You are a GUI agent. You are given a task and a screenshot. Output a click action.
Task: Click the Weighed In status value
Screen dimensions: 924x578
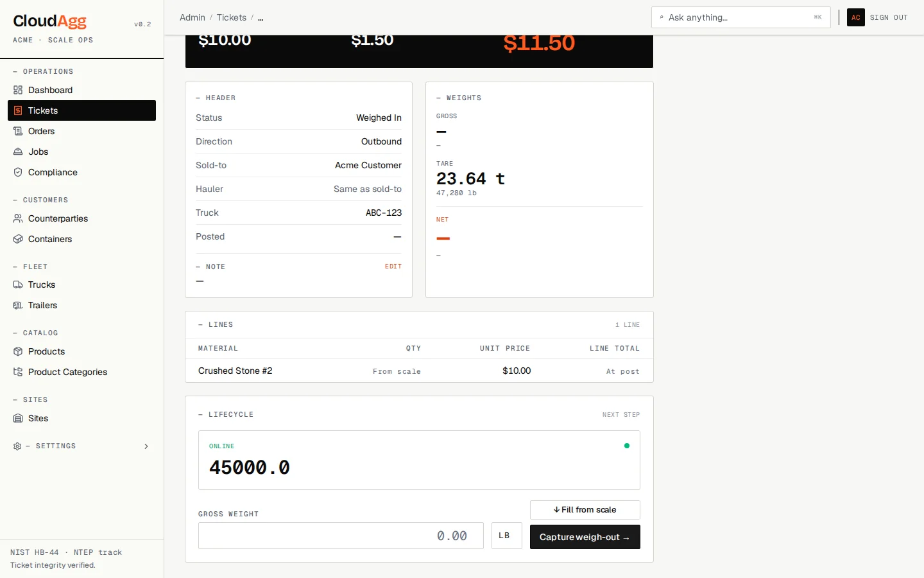coord(379,118)
